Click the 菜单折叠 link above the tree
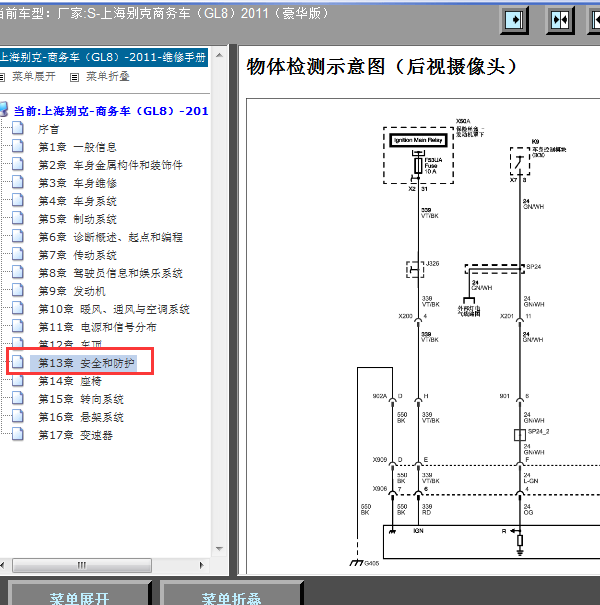 pyautogui.click(x=108, y=76)
